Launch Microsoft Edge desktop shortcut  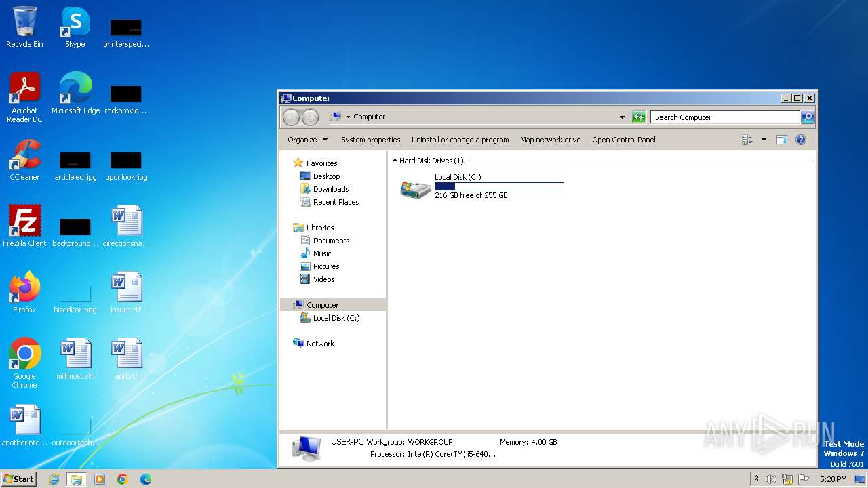pos(75,94)
